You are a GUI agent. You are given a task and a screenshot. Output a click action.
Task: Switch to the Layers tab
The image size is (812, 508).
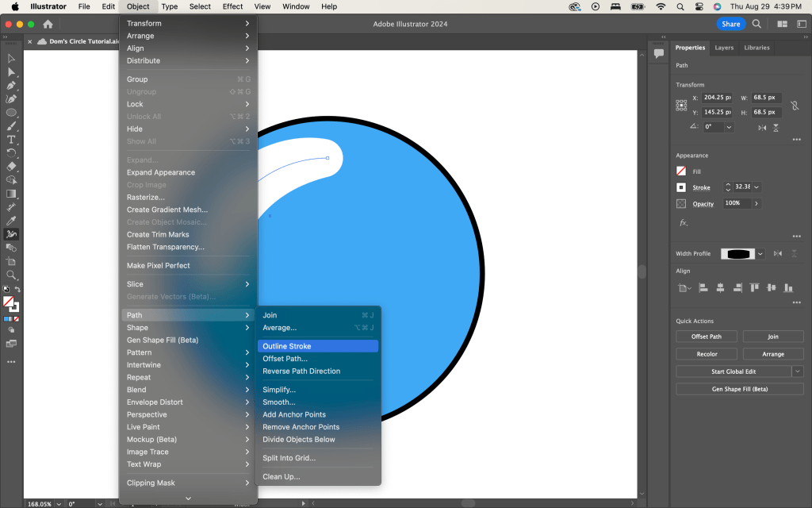tap(724, 48)
